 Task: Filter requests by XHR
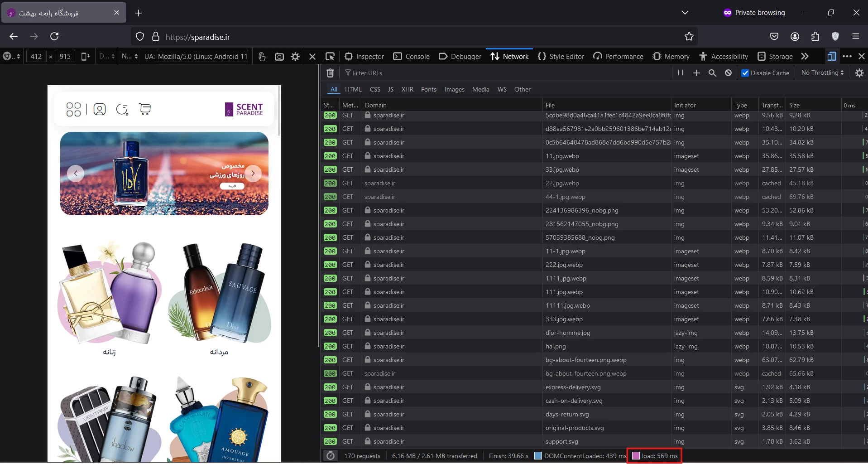[x=407, y=89]
